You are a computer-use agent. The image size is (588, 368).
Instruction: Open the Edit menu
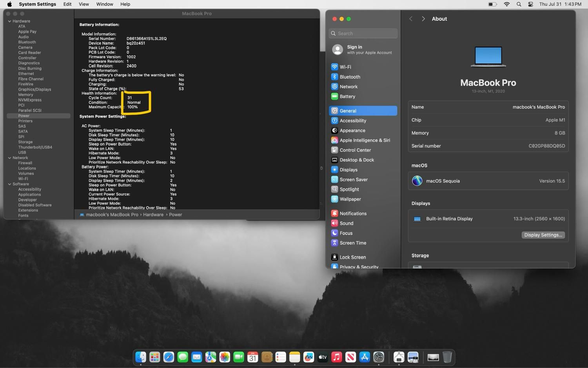[x=67, y=4]
